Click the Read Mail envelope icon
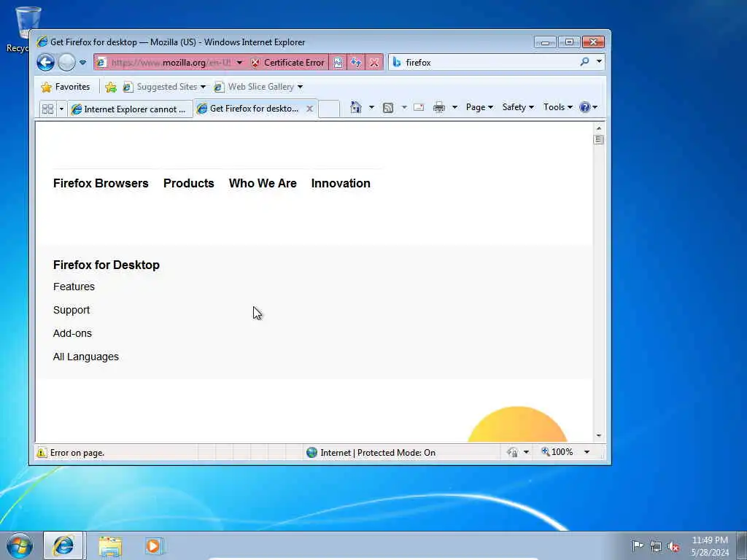The image size is (747, 560). pyautogui.click(x=419, y=107)
